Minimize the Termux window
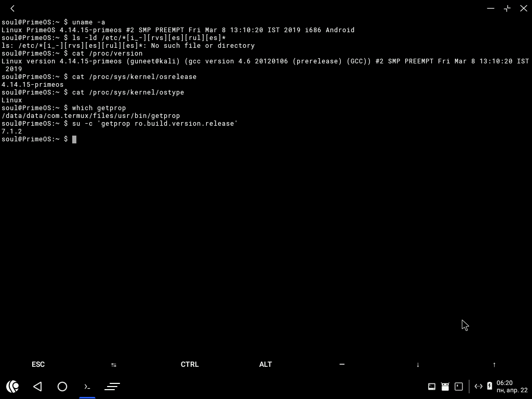The width and height of the screenshot is (532, 399). (490, 8)
